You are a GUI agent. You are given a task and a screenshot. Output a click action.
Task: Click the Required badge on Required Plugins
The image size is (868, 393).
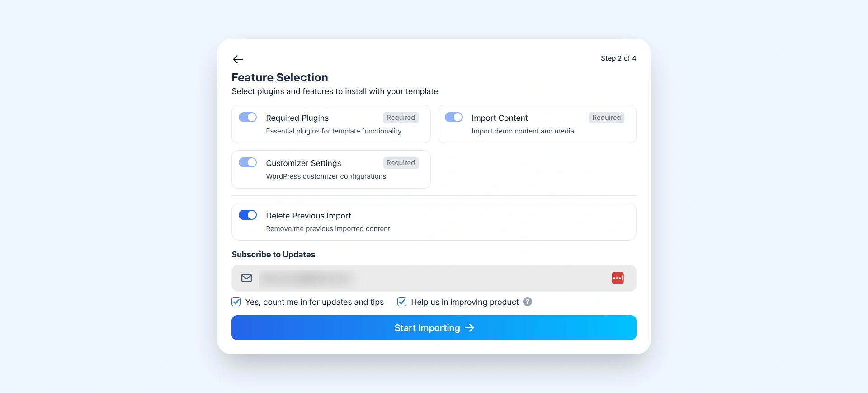(x=401, y=118)
